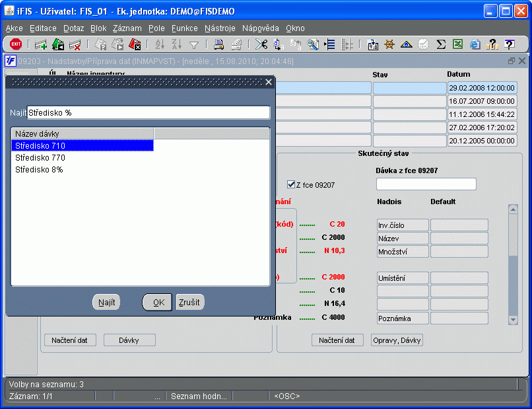Open the Nástroje menu

pos(220,28)
